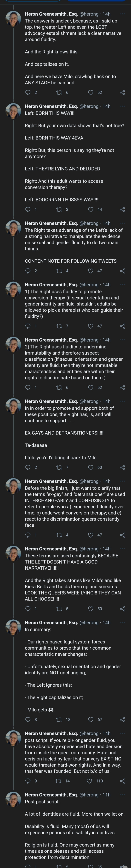
Task: Open more options on "Post-post script" tweet
Action: [123, 794]
